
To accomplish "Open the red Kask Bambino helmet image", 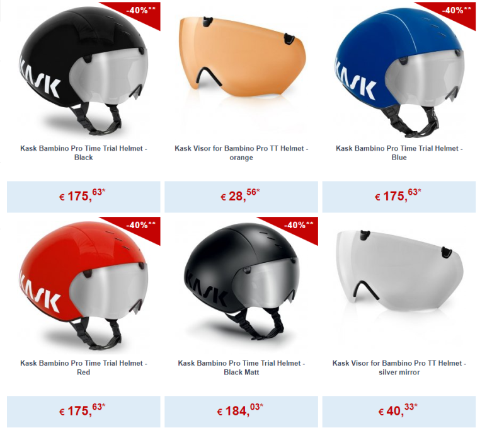I will (x=84, y=286).
